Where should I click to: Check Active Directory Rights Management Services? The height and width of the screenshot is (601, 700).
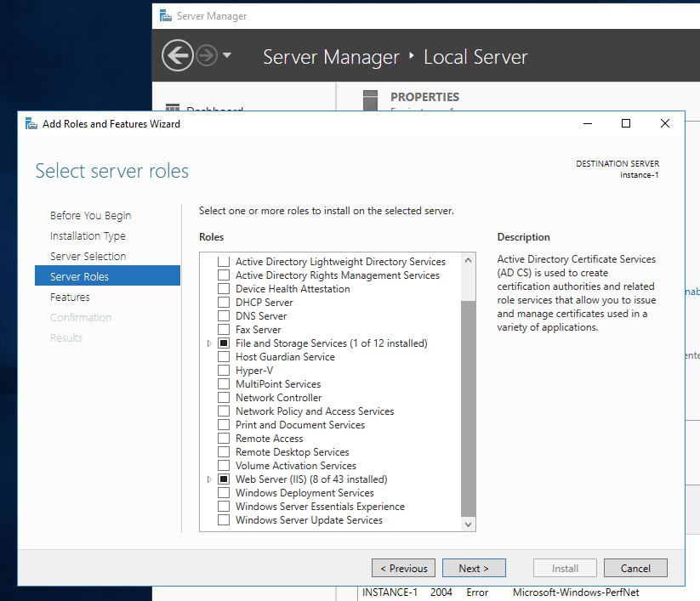[x=224, y=275]
